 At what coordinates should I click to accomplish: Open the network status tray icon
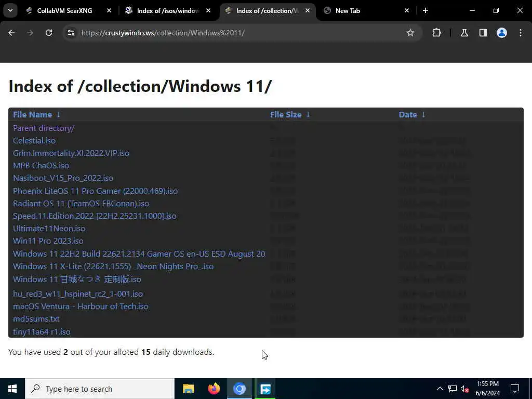tap(453, 389)
